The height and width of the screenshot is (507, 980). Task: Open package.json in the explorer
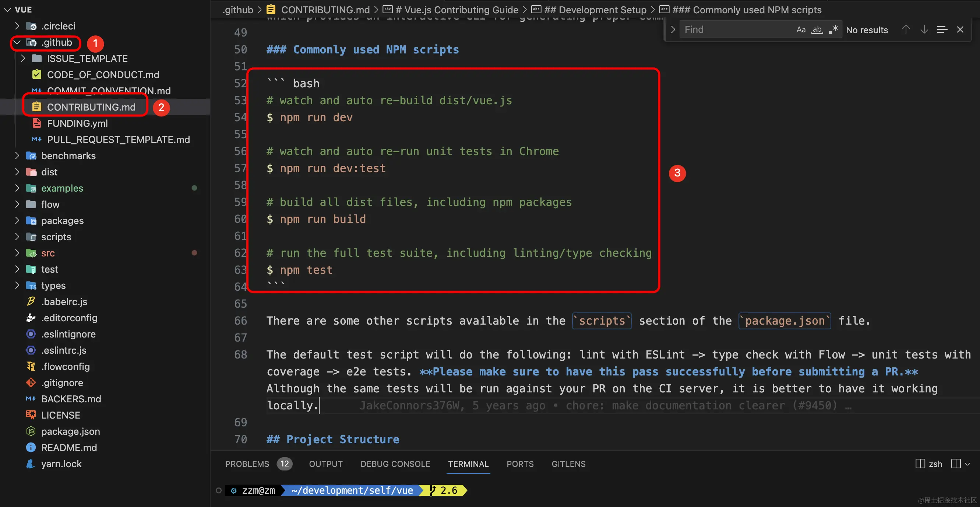coord(70,431)
